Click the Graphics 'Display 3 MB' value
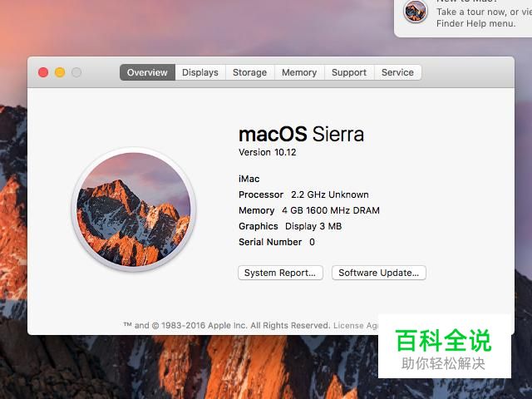Screen dimensions: 532x399 click(x=313, y=226)
